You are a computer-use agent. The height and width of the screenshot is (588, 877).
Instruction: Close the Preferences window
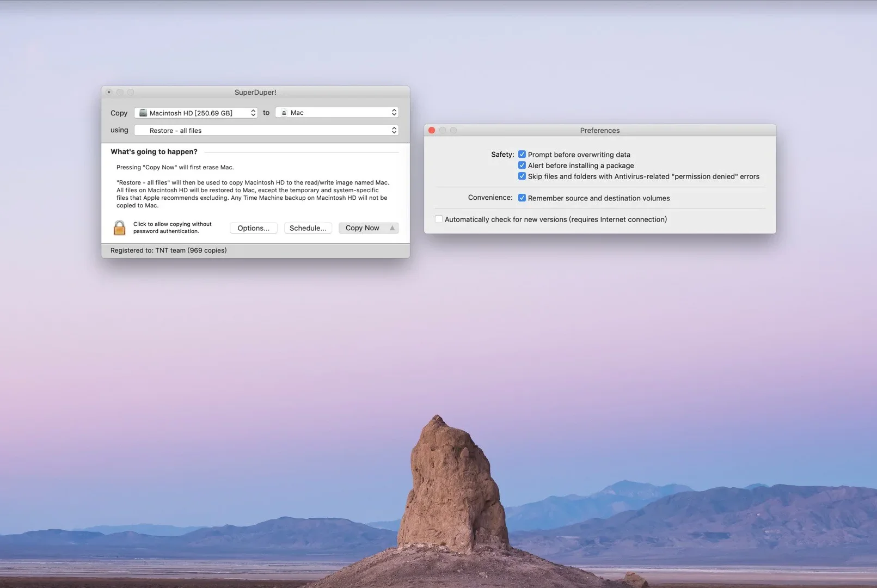[x=432, y=131]
